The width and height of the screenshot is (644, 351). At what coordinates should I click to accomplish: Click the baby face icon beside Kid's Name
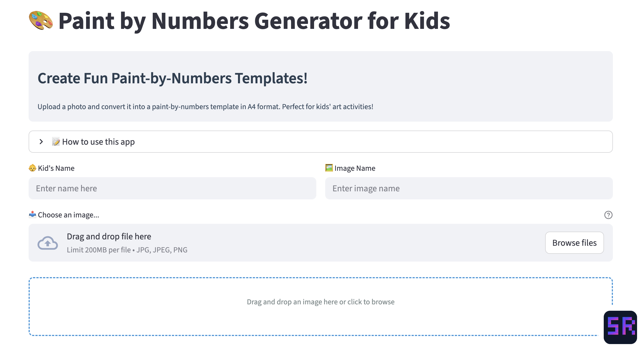[x=32, y=168]
